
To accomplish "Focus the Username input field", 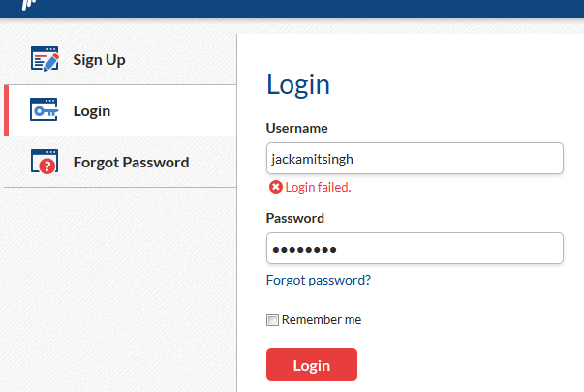I will [x=415, y=158].
